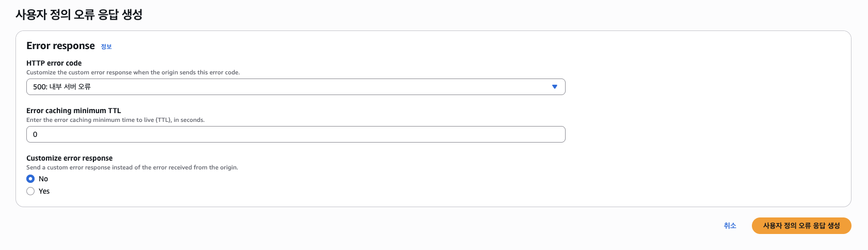The width and height of the screenshot is (868, 250).
Task: Select the 500: 내부 서버 오류 value text
Action: tap(62, 87)
